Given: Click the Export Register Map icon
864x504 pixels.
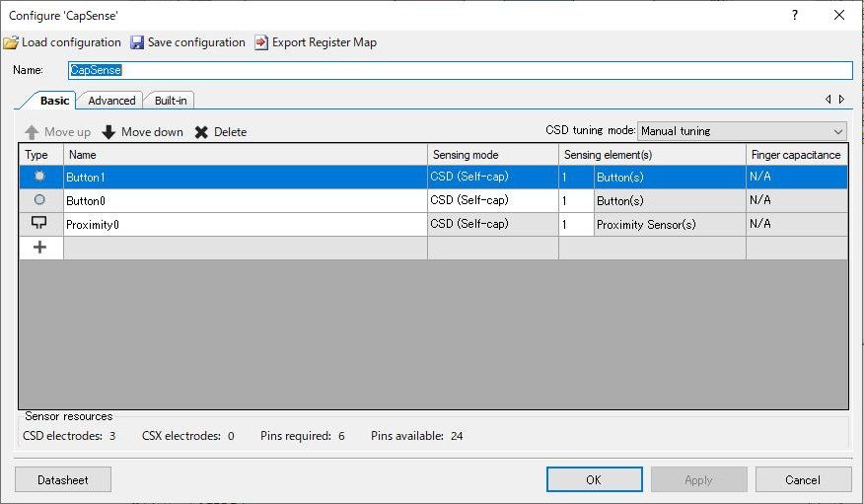Looking at the screenshot, I should [261, 42].
